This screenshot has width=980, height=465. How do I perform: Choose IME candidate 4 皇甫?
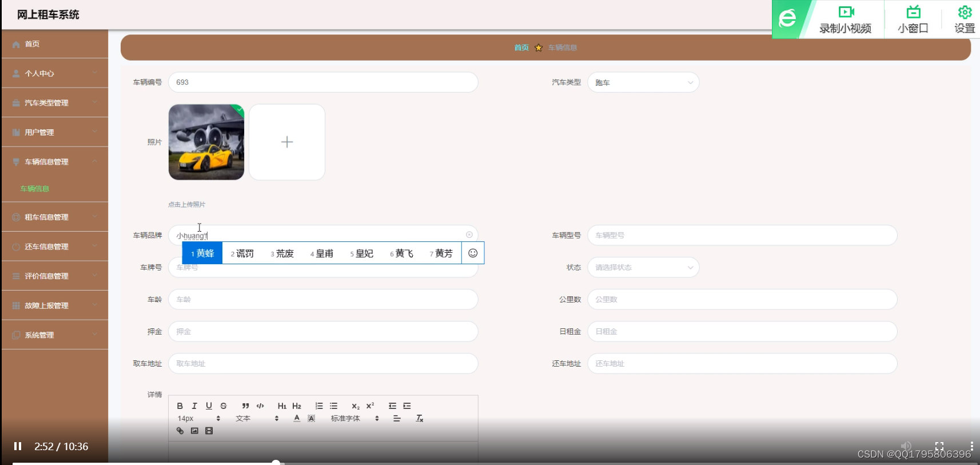322,253
